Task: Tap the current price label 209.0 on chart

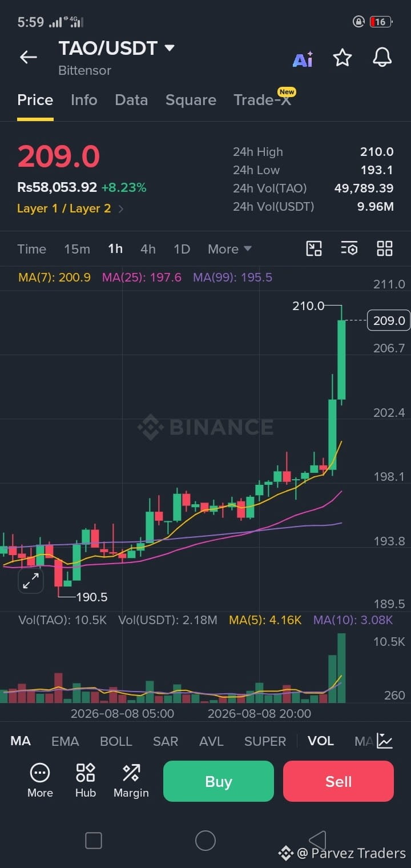Action: click(389, 320)
